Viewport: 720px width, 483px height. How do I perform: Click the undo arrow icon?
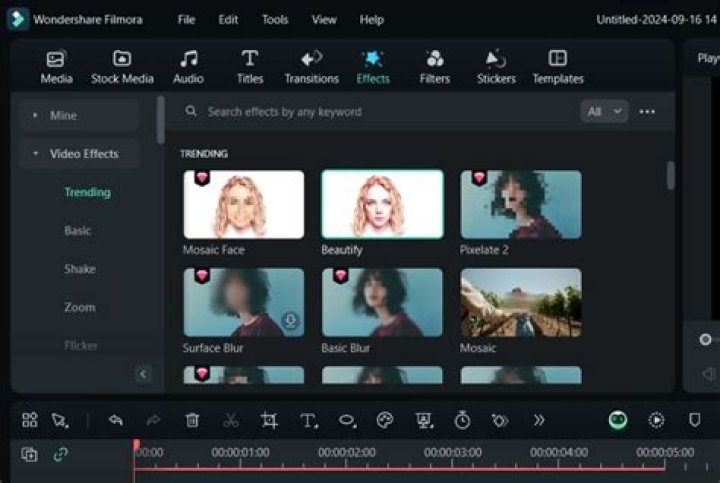[116, 420]
